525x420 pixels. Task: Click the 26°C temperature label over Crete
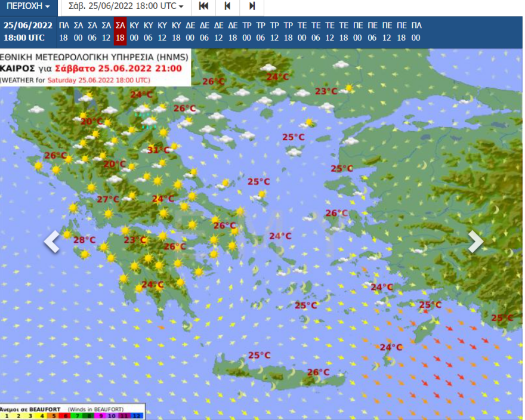(317, 372)
